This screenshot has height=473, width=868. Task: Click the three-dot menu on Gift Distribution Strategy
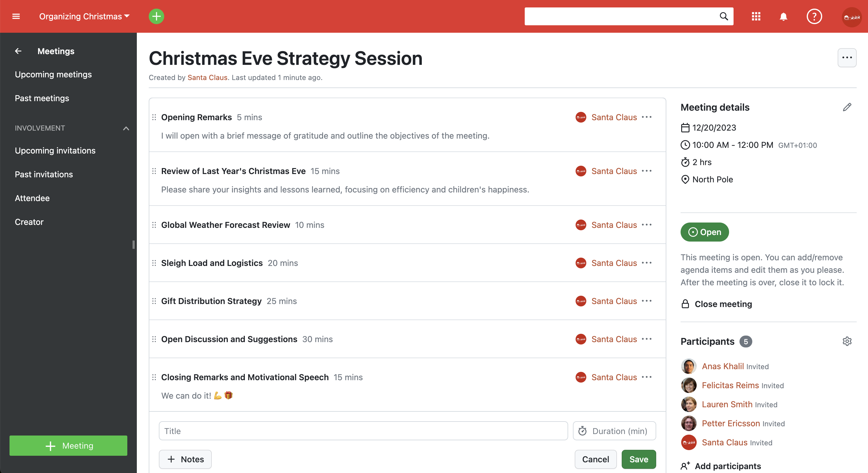coord(648,301)
